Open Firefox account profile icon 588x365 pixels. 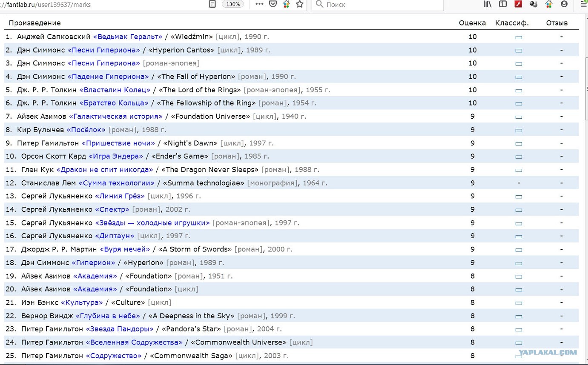coord(564,4)
